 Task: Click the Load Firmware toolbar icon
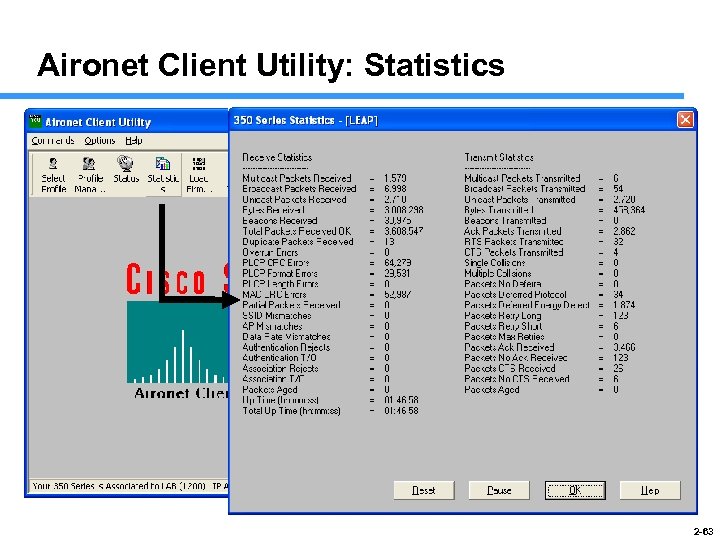pos(198,174)
